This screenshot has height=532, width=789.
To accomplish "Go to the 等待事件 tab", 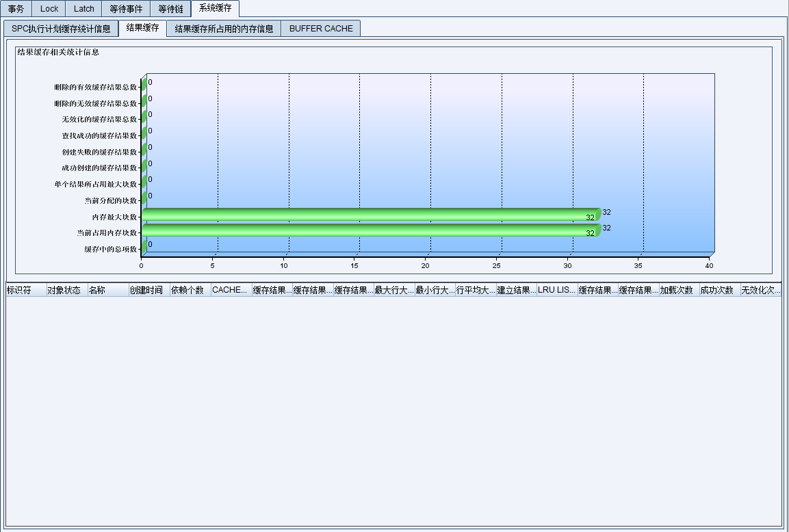I will coord(126,9).
